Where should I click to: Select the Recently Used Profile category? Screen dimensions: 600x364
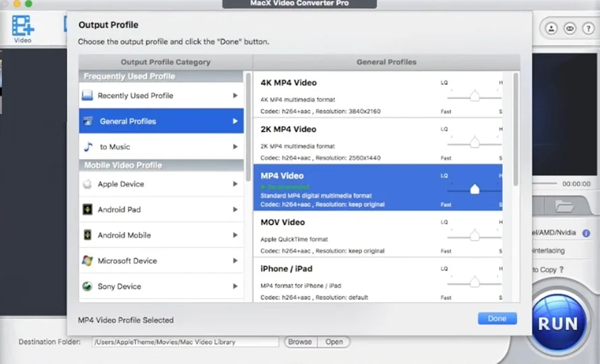pyautogui.click(x=161, y=95)
